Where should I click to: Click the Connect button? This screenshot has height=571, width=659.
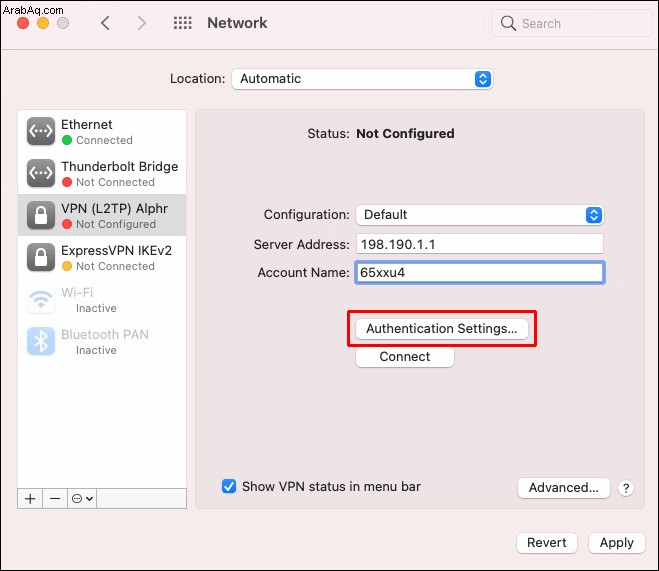click(405, 357)
